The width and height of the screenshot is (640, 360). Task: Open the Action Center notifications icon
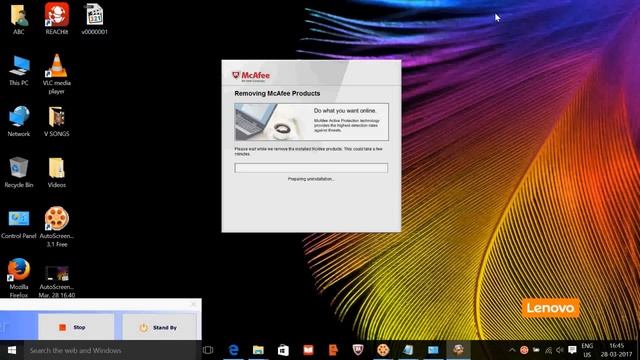[572, 350]
